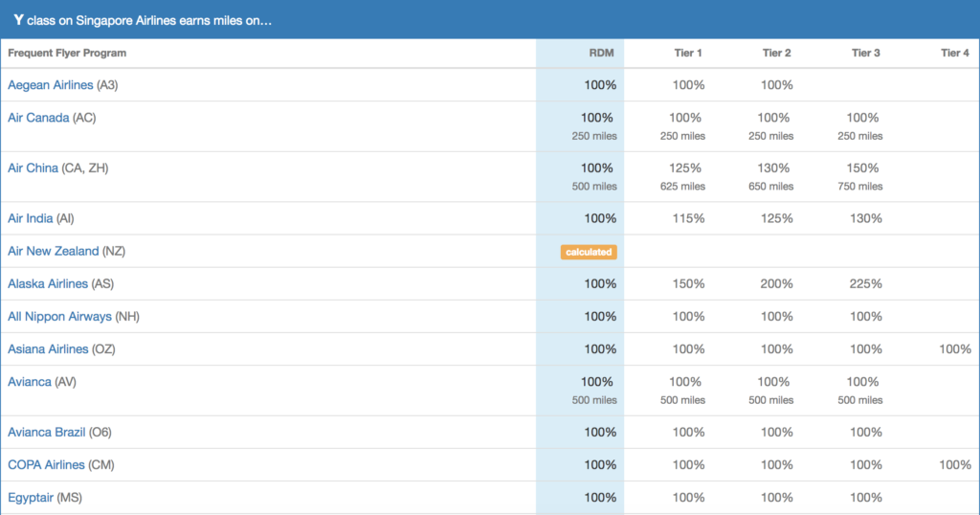Select the Avianca program link
Screen dimensions: 980x515
(30, 382)
